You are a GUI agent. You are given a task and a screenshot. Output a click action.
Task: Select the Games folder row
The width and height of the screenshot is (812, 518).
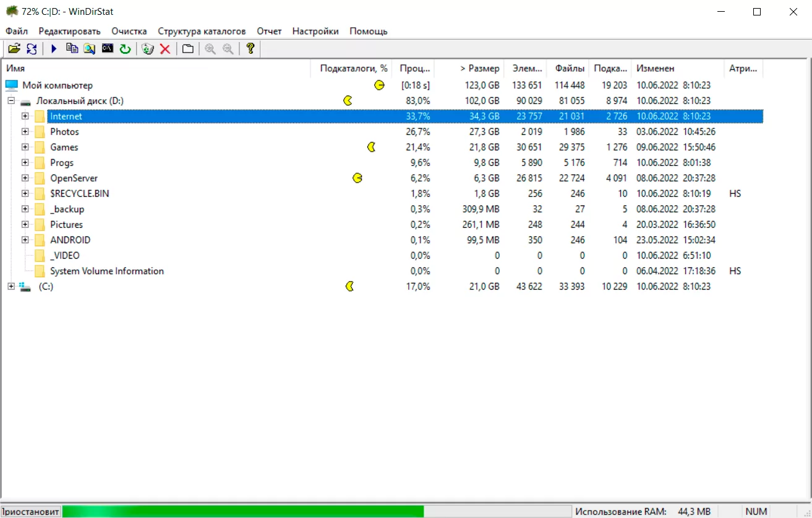coord(382,147)
